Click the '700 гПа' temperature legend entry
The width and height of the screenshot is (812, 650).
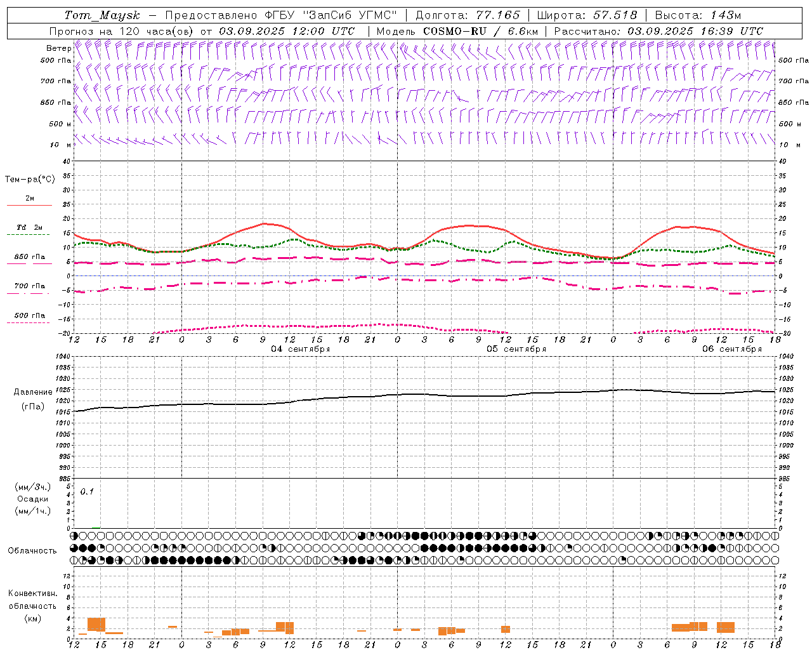[30, 286]
